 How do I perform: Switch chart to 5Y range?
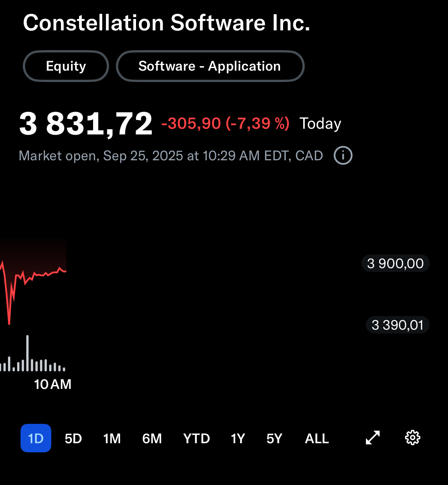click(x=274, y=439)
